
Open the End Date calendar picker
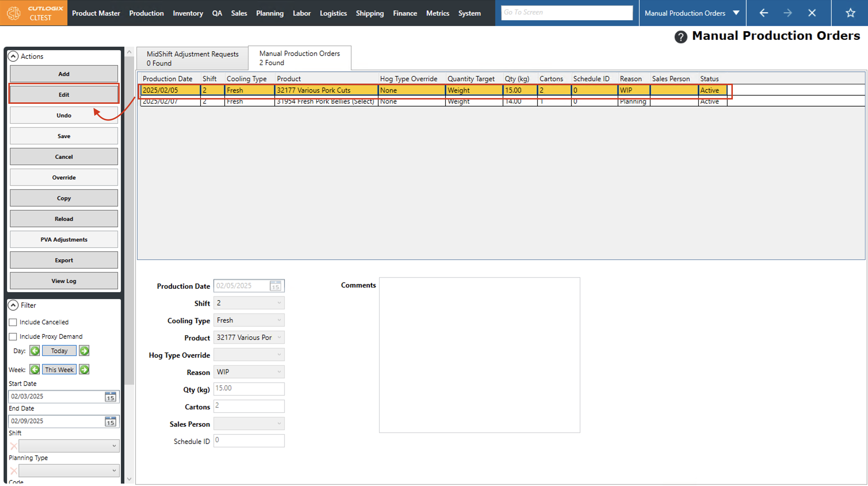(110, 421)
